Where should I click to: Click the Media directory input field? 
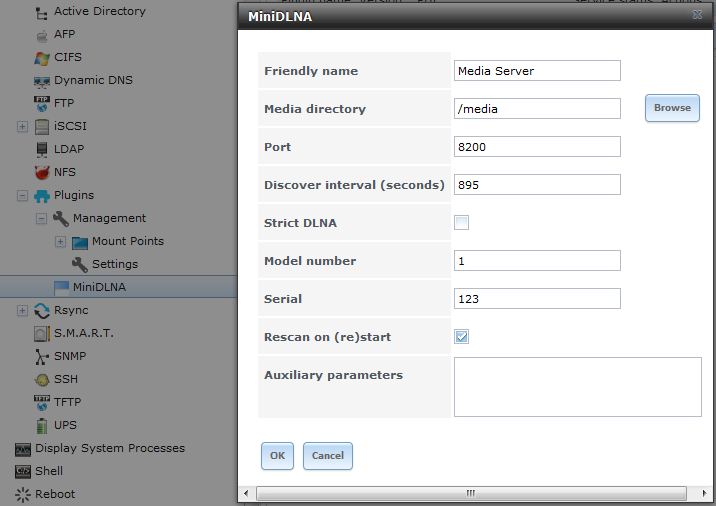(x=537, y=109)
